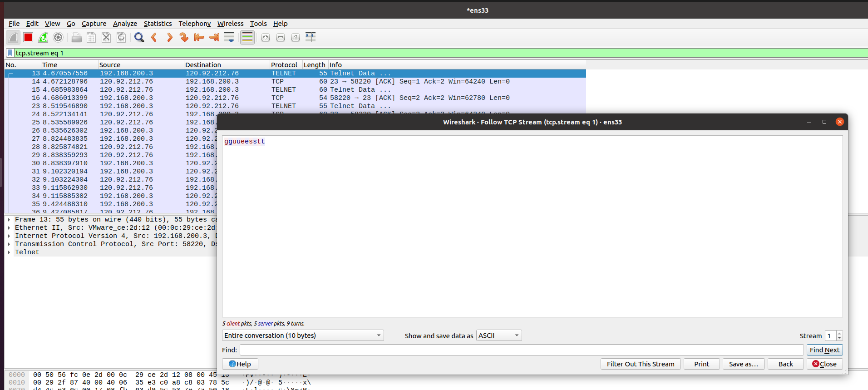Open capture options gear icon

(x=58, y=38)
